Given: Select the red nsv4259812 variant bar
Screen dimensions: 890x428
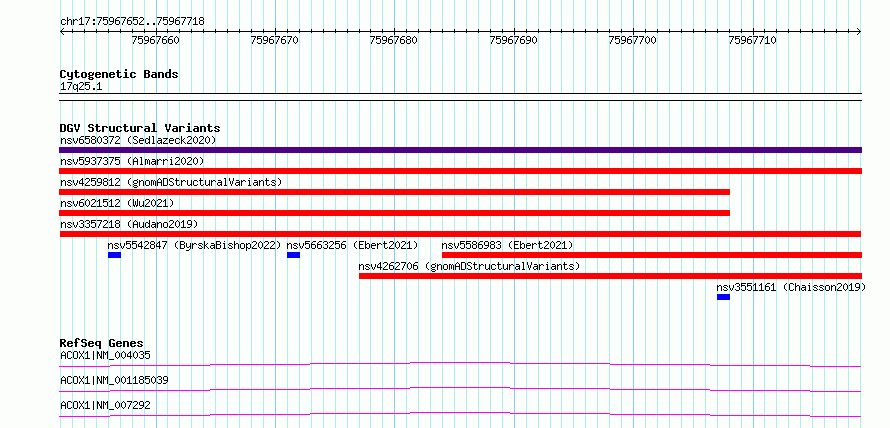Looking at the screenshot, I should pos(394,192).
